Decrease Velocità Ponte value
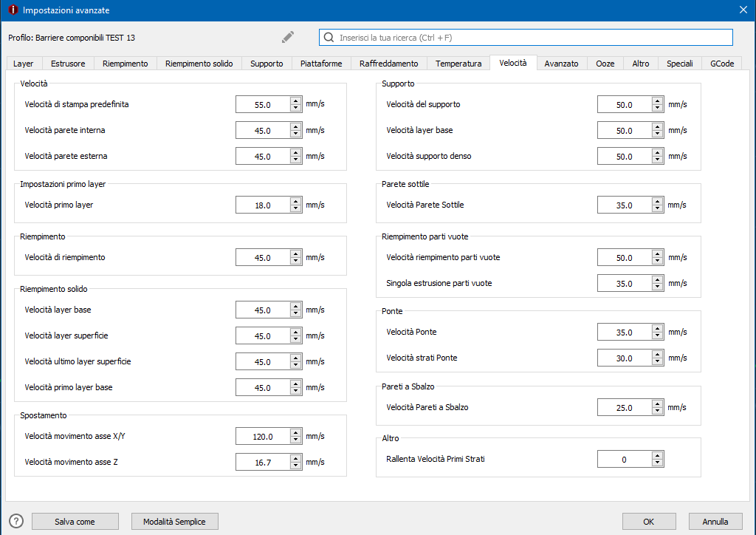Image resolution: width=756 pixels, height=535 pixels. 657,336
